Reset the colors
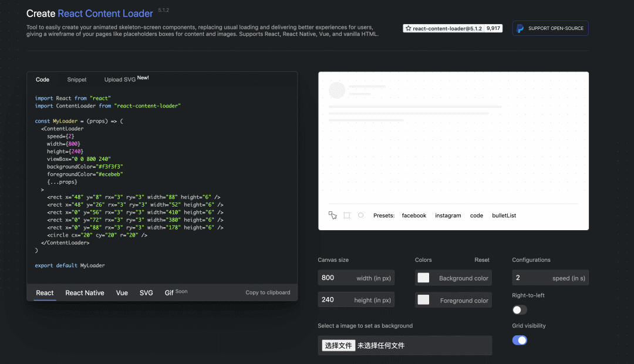 481,259
